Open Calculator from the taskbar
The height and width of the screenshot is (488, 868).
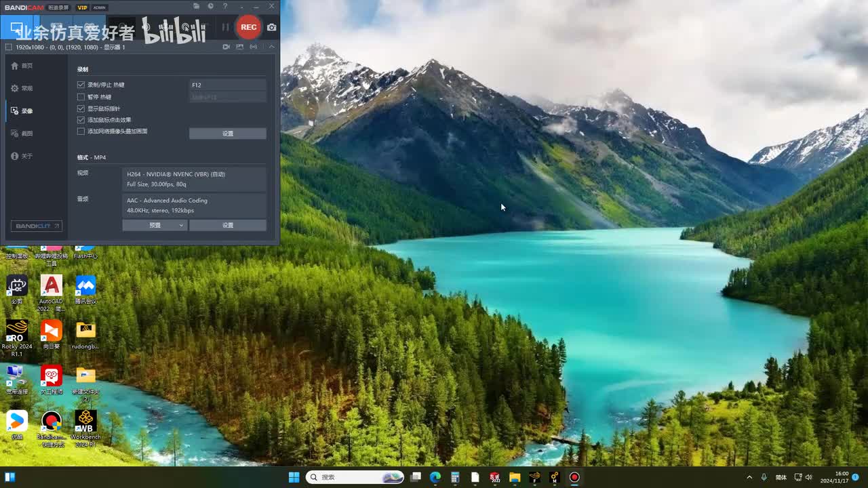click(x=455, y=477)
